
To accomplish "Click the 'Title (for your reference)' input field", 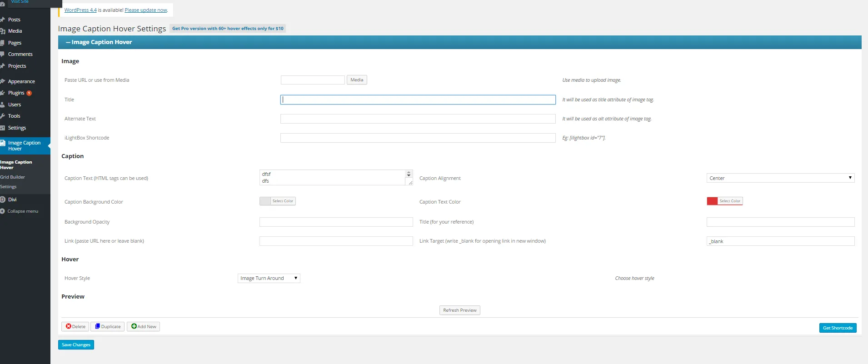I will pos(780,222).
